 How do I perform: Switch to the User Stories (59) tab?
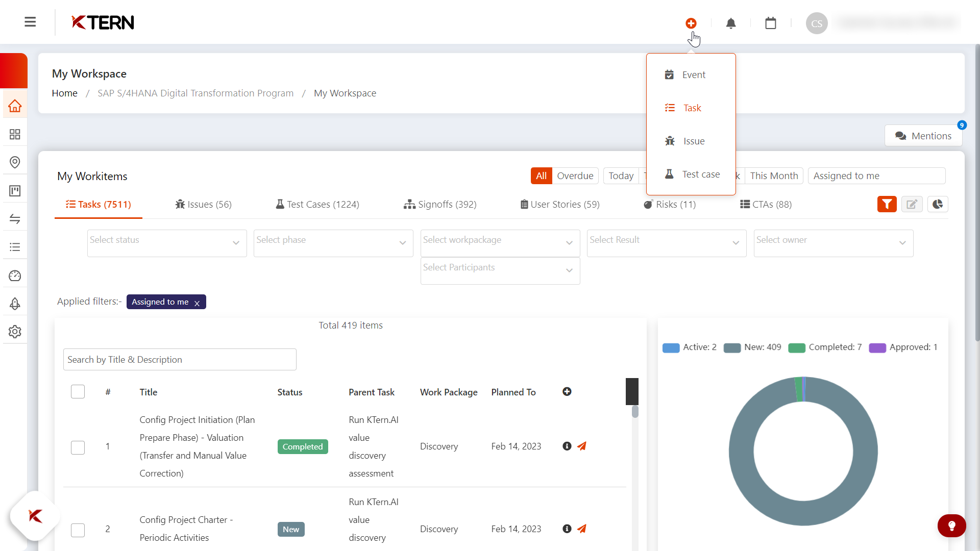tap(560, 205)
